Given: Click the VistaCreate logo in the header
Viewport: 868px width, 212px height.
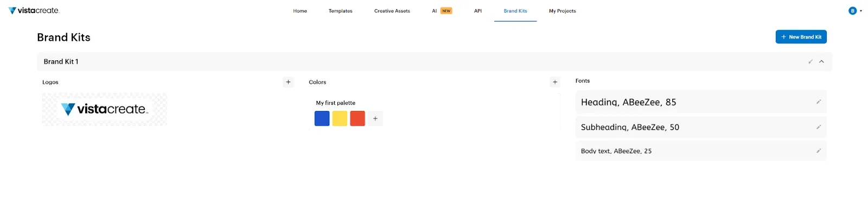Looking at the screenshot, I should click(x=34, y=10).
